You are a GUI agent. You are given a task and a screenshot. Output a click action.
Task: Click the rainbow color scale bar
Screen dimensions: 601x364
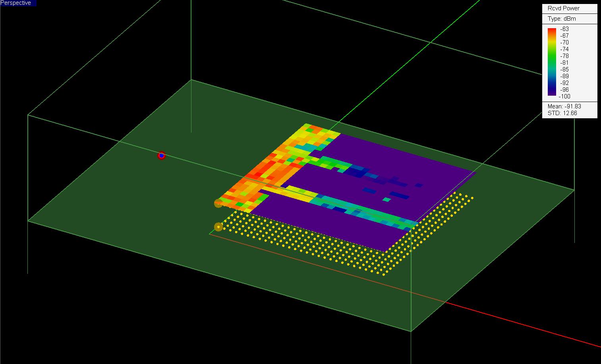click(552, 62)
